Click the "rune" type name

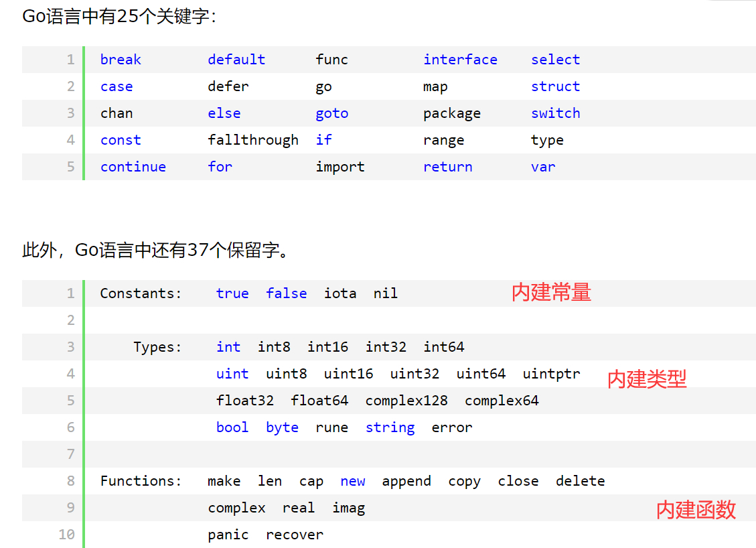[x=332, y=427]
